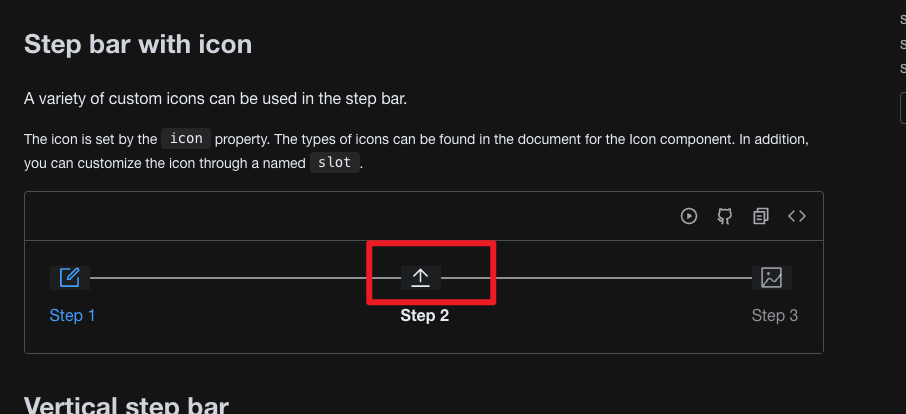Click the first cut-off sidebar link

(903, 18)
